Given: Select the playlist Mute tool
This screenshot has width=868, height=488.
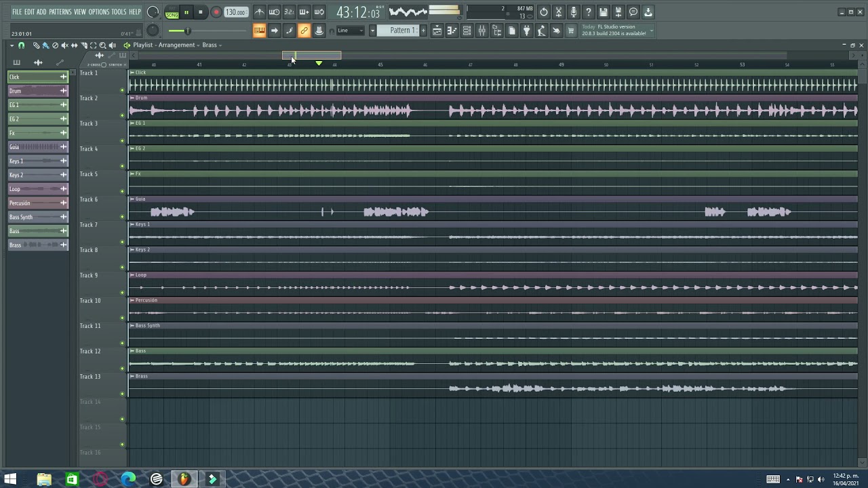Looking at the screenshot, I should pos(64,45).
